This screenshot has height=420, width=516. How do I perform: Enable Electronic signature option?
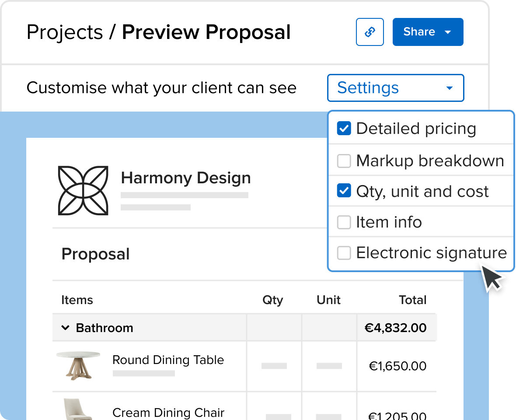(x=344, y=253)
